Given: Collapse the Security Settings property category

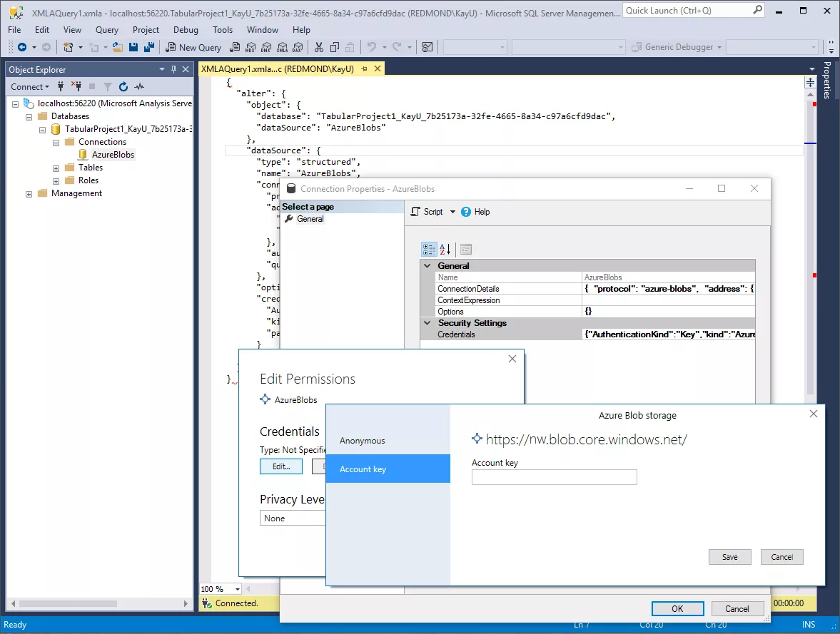Looking at the screenshot, I should [x=427, y=323].
